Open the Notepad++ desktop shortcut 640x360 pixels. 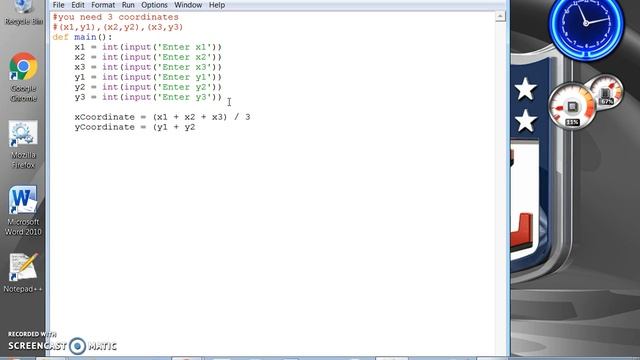23,273
